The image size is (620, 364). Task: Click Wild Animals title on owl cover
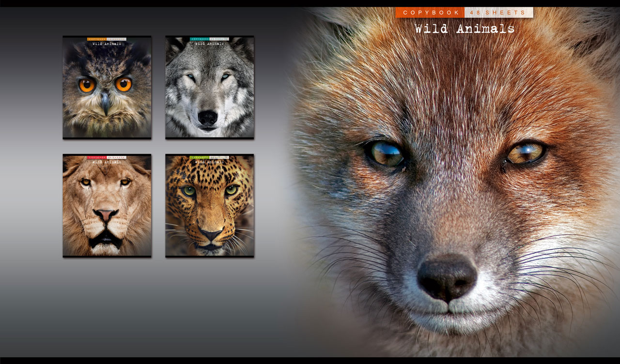click(x=107, y=44)
